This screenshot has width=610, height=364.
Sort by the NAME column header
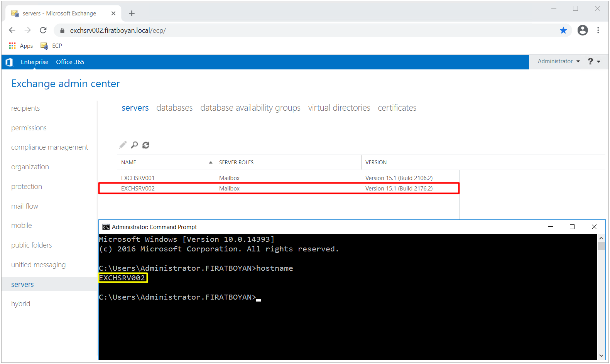[166, 162]
